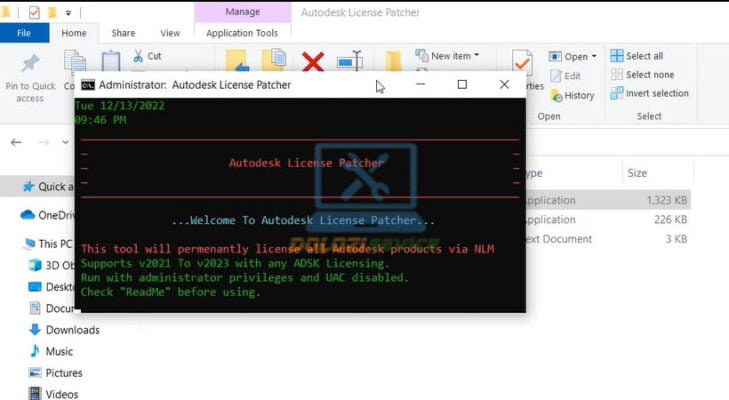Click the back navigation arrow
The height and width of the screenshot is (400, 729).
16,142
